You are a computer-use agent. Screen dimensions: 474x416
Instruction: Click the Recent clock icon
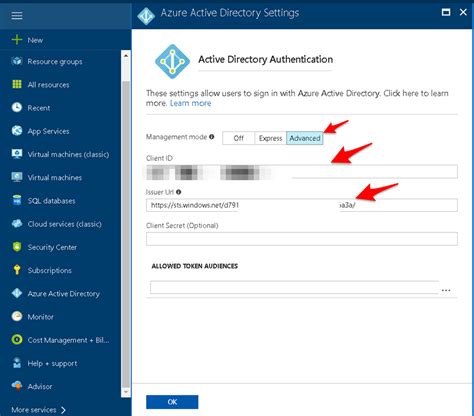[x=17, y=107]
